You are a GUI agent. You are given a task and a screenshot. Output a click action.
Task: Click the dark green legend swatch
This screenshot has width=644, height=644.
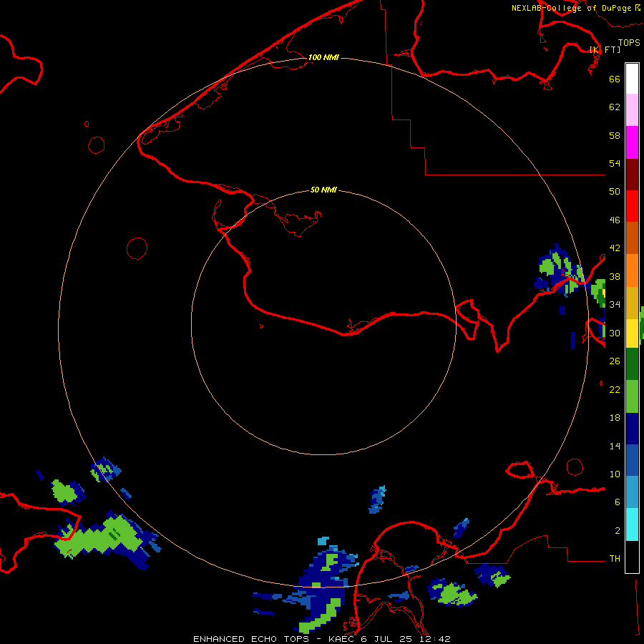[x=632, y=364]
